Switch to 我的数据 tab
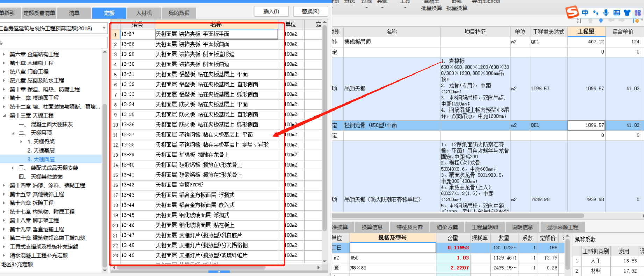644x276 pixels. click(179, 13)
